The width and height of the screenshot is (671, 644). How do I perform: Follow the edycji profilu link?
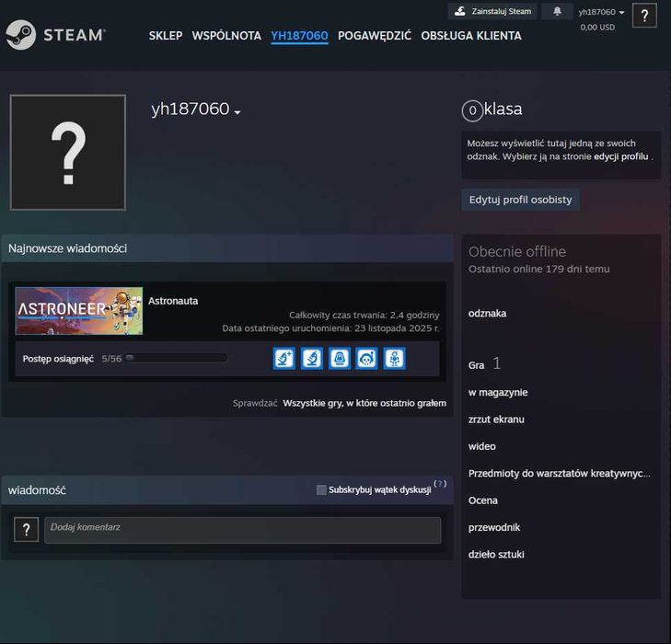621,156
